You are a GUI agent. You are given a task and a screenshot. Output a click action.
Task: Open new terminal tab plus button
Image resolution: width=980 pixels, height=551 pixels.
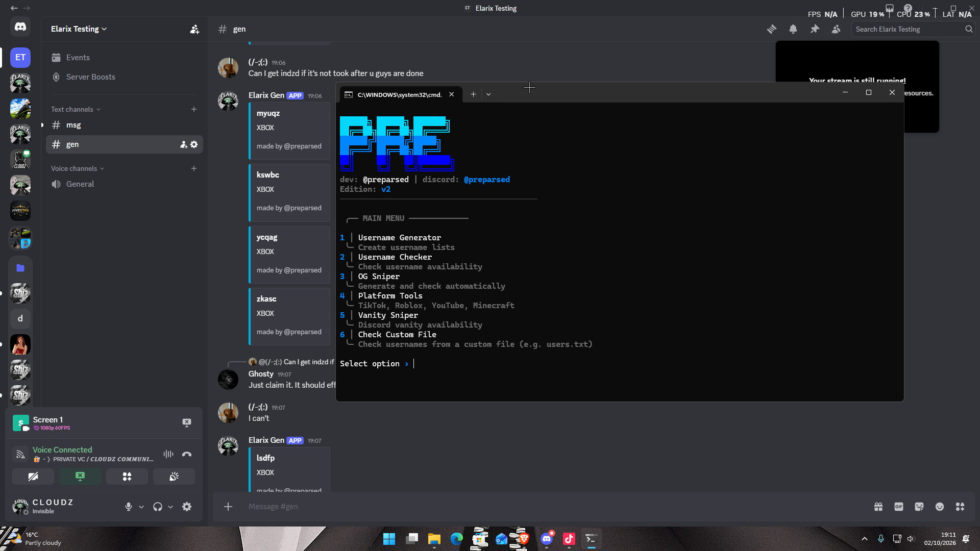click(473, 94)
